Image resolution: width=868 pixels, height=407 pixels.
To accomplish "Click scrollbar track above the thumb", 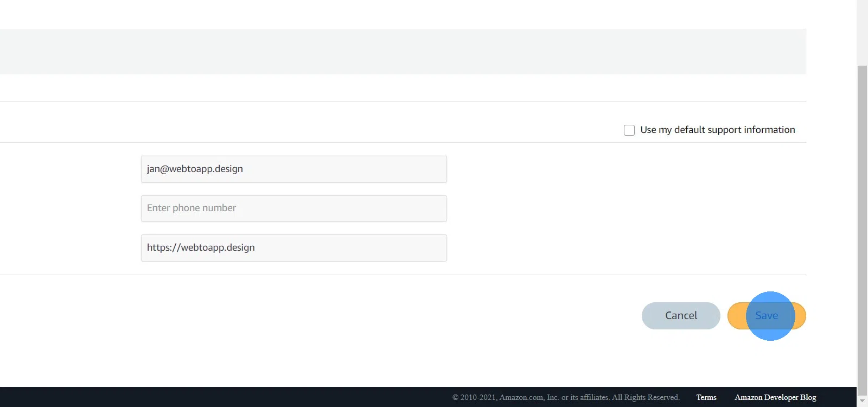I will (x=862, y=33).
